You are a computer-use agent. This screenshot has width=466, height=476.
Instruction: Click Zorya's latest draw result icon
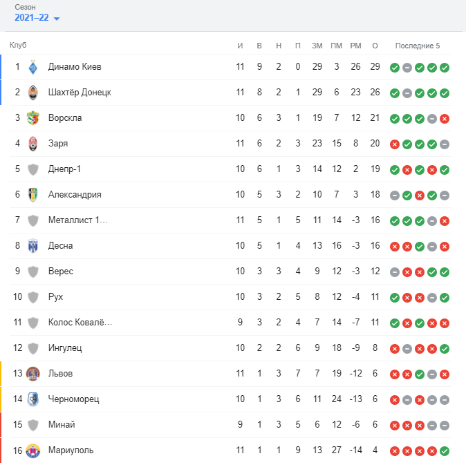pos(445,144)
